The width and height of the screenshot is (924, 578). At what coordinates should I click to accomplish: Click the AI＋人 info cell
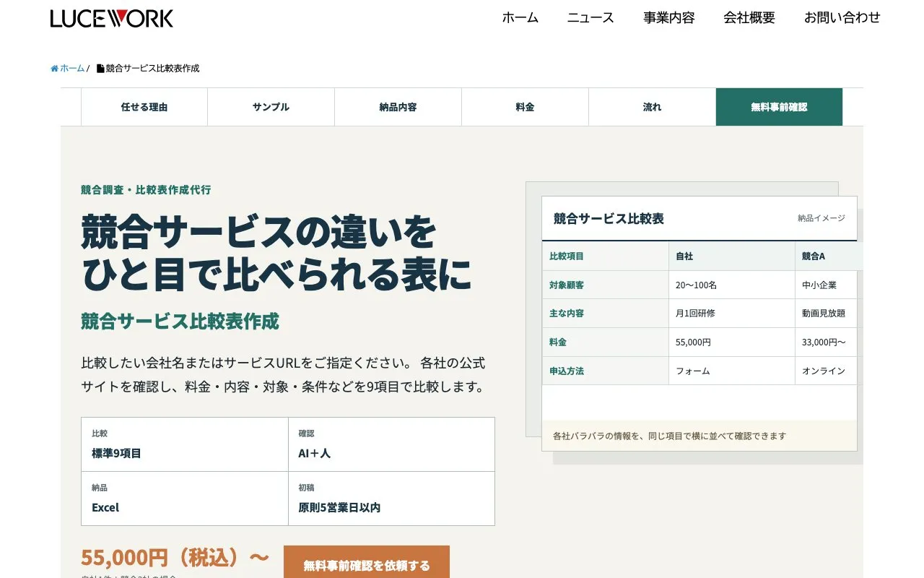tap(391, 444)
